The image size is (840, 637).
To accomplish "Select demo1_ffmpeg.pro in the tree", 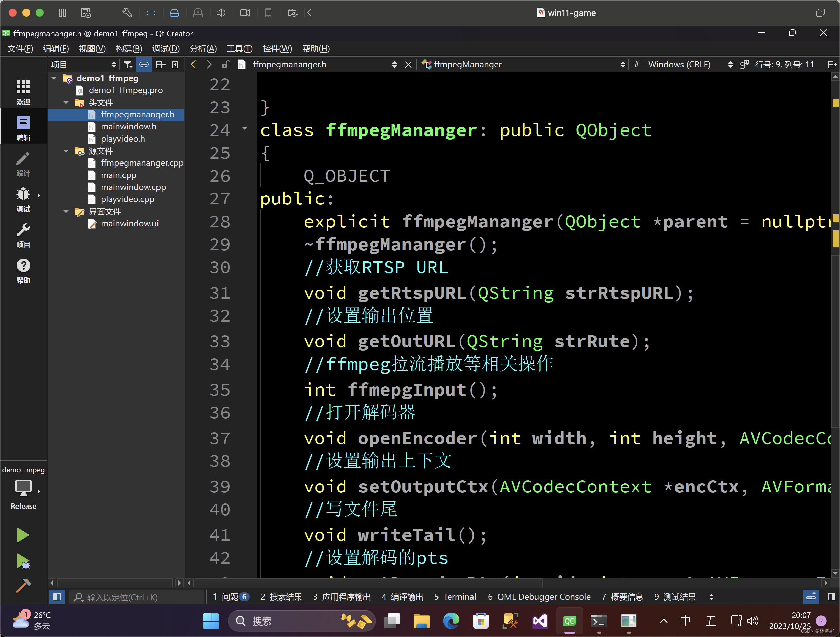I will point(125,90).
